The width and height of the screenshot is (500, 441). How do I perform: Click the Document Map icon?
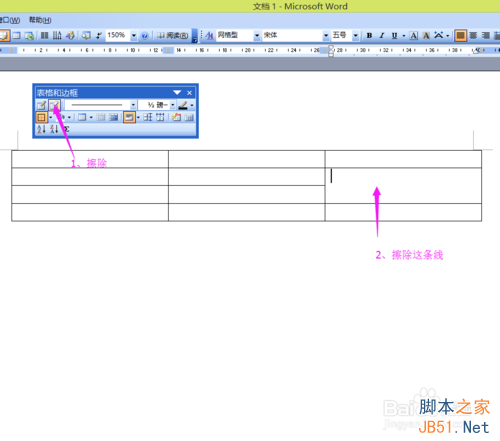(86, 35)
